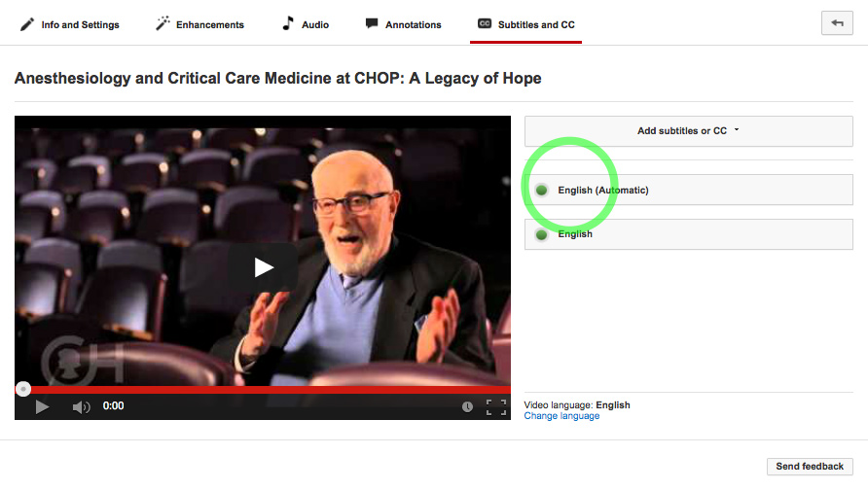Image resolution: width=868 pixels, height=490 pixels.
Task: Click the pencil icon for Info and Settings
Action: (26, 24)
